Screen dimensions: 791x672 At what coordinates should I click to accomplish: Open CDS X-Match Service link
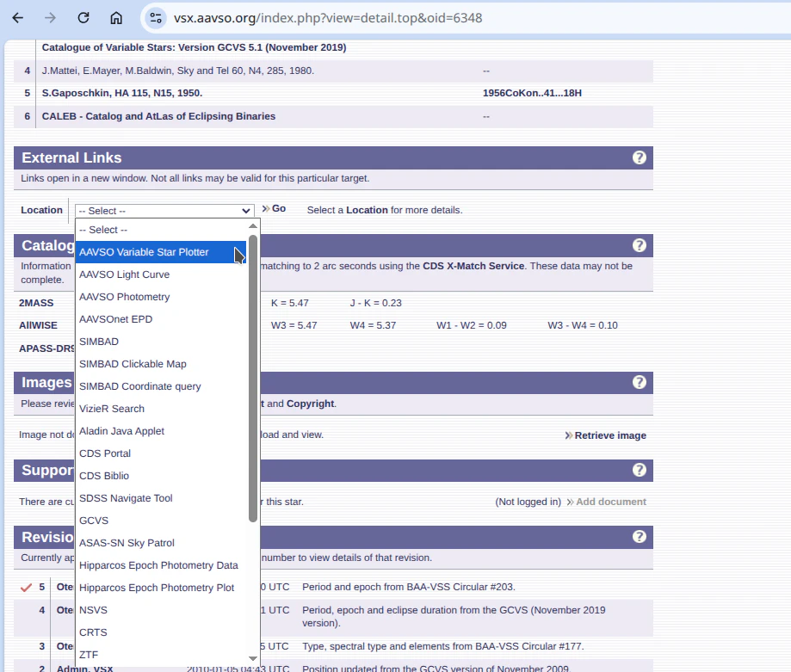pos(473,266)
